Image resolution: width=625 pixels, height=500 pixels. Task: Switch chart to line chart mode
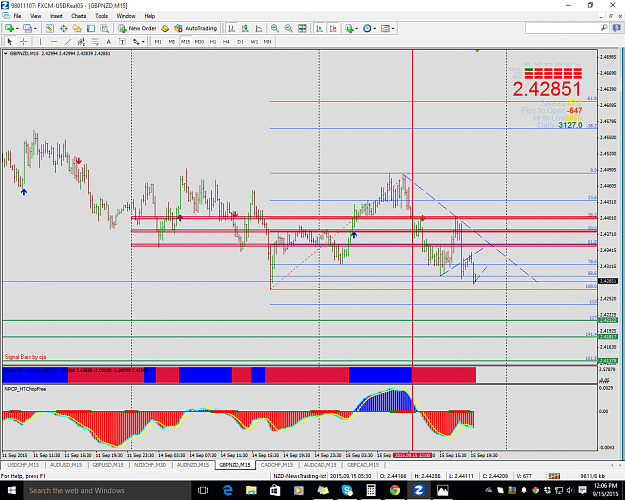(x=259, y=28)
